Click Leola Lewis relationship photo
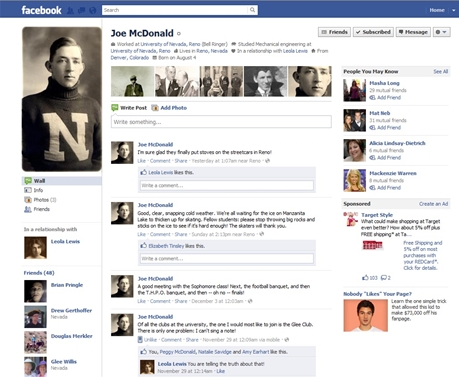Screen dimensions: 459x377 coord(35,248)
